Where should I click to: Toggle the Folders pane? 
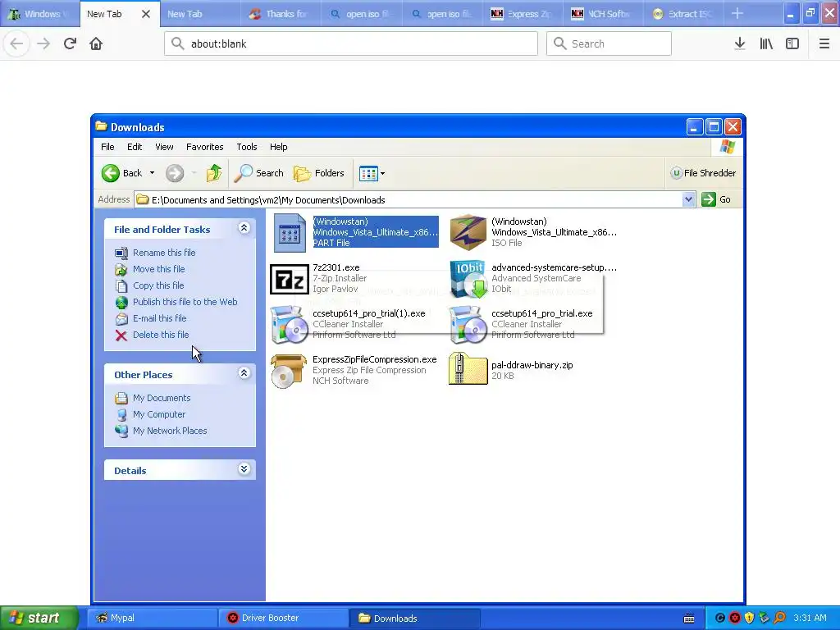[x=319, y=173]
